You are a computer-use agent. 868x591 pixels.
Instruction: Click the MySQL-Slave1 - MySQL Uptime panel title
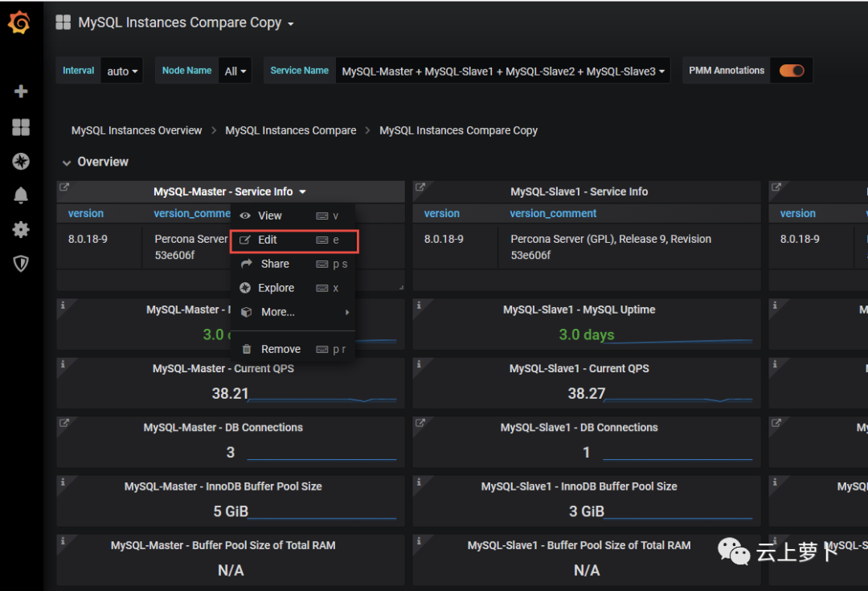(579, 310)
